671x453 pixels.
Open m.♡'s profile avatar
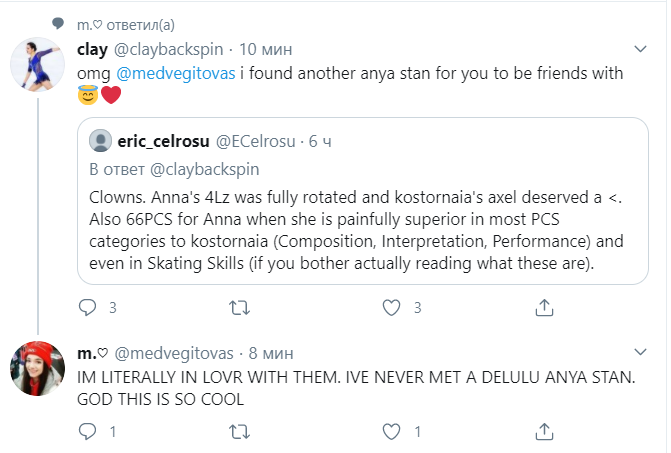37,370
